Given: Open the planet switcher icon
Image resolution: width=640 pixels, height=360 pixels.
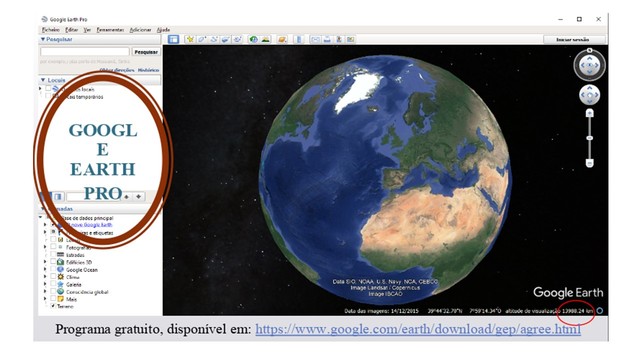Looking at the screenshot, I should [x=282, y=39].
